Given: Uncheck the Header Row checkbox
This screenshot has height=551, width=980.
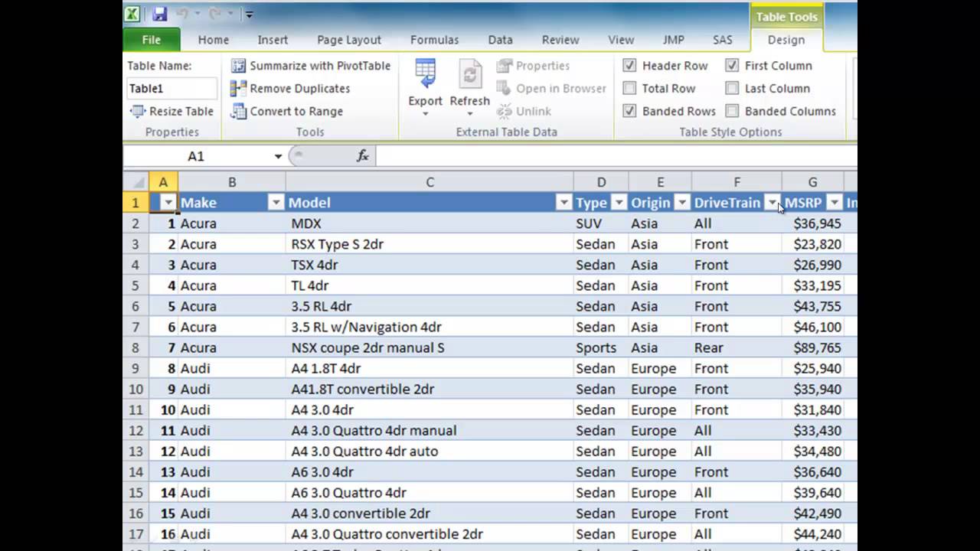Looking at the screenshot, I should click(x=629, y=66).
